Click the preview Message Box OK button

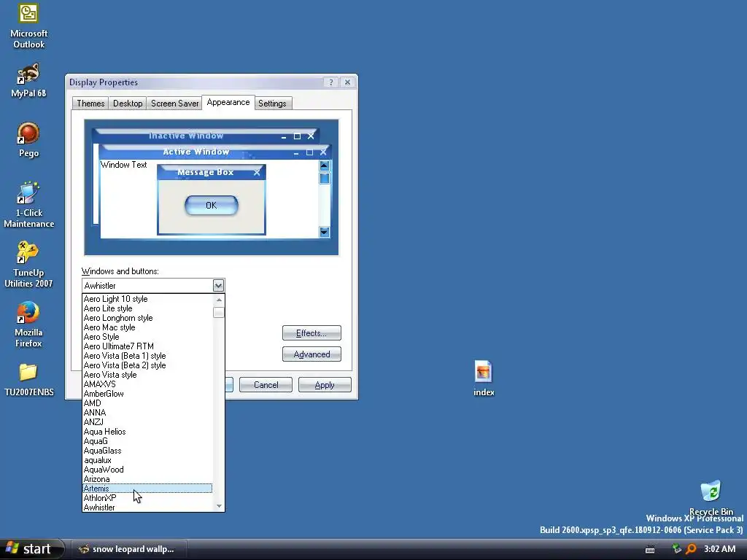211,205
